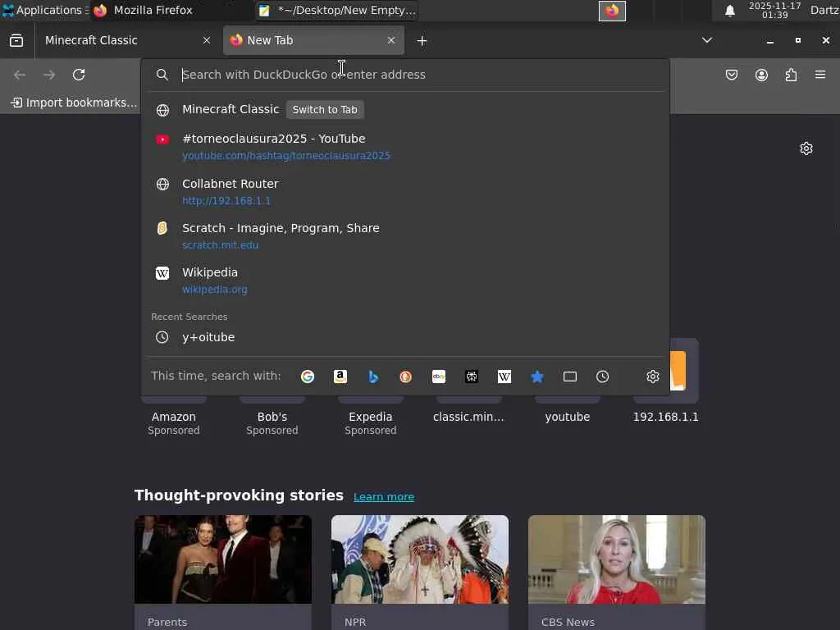Open the Expedia sponsored shortcut
Image resolution: width=840 pixels, height=630 pixels.
point(370,417)
